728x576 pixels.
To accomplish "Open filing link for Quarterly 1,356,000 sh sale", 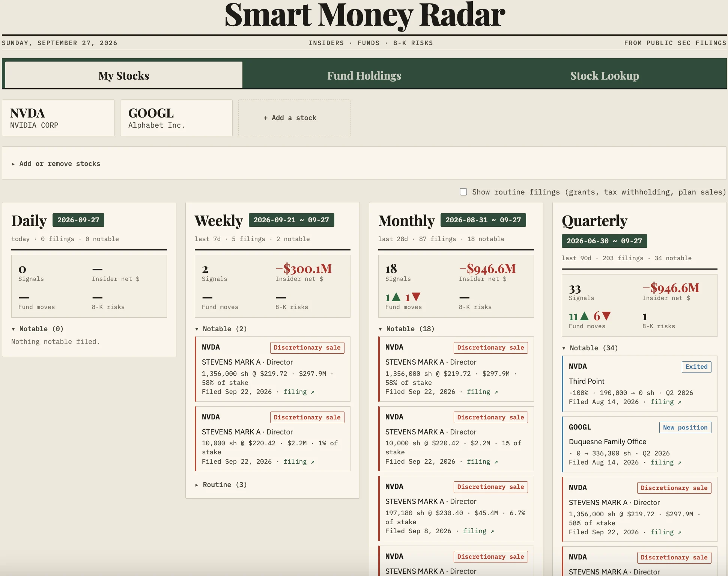I will click(666, 532).
